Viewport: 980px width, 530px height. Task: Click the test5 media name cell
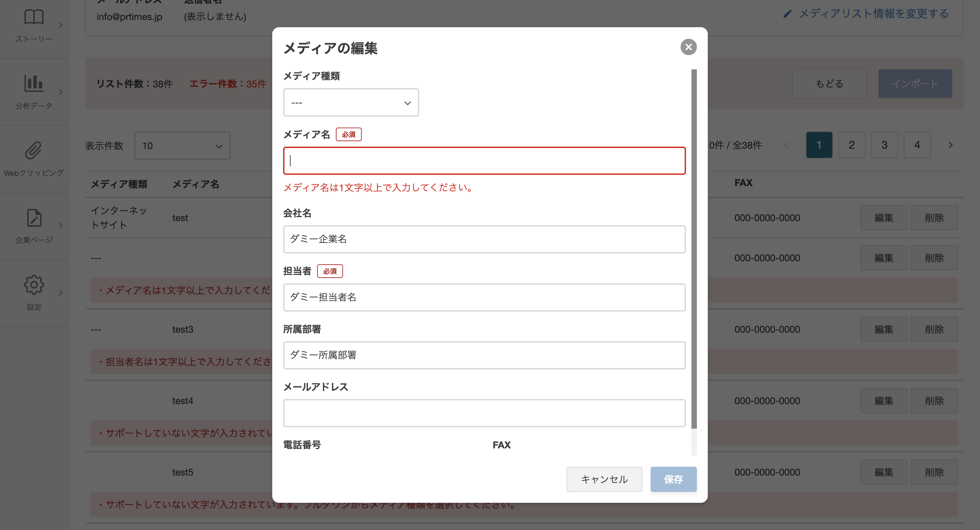coord(183,472)
